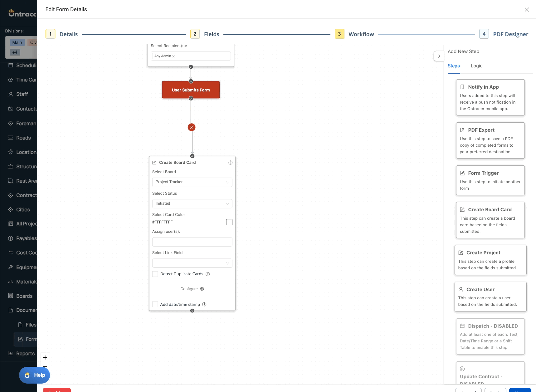Expand the +4 divisions tag
Image resolution: width=536 pixels, height=392 pixels.
coord(15,52)
